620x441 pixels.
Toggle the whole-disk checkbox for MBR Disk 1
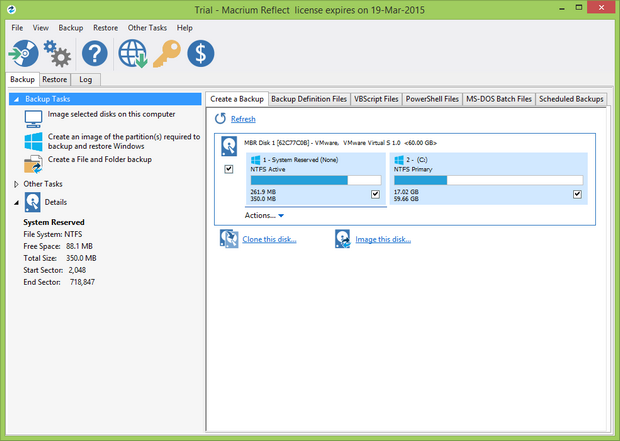[x=229, y=169]
